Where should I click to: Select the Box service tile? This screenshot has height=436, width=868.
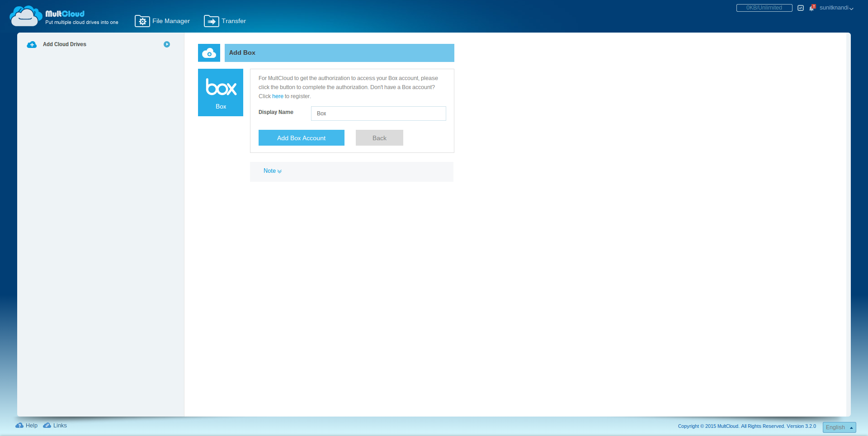pos(221,92)
